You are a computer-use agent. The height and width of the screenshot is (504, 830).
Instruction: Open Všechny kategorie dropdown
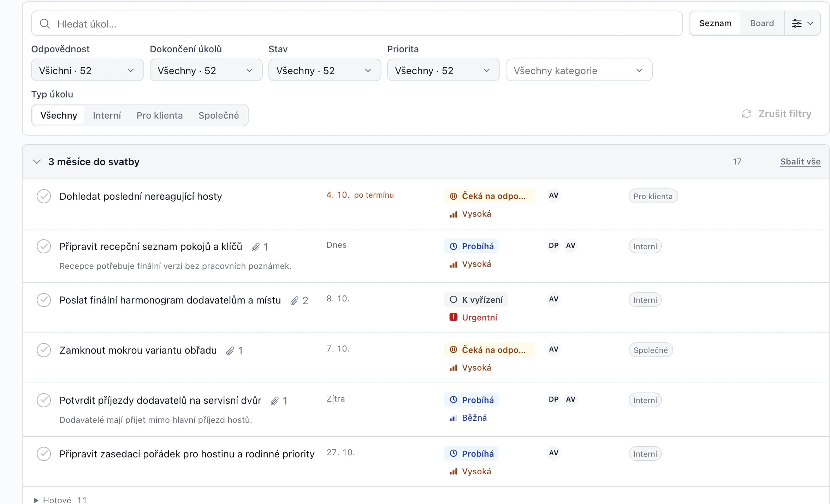click(579, 70)
